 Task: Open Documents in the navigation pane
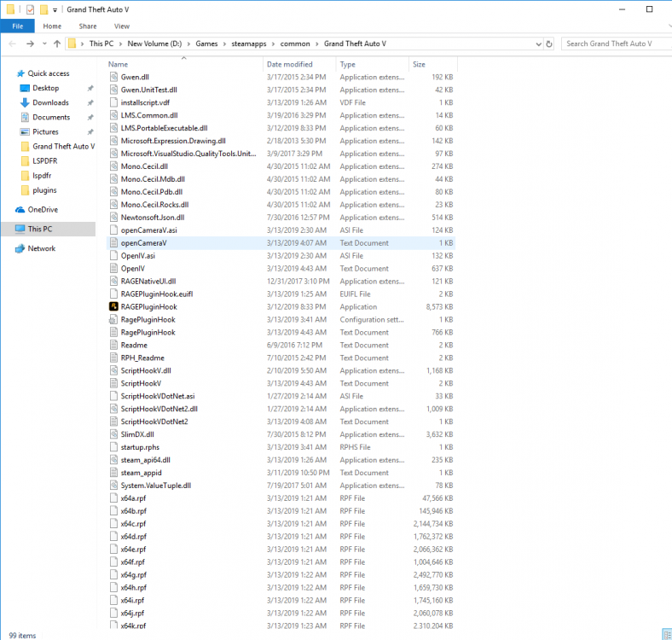[x=51, y=117]
